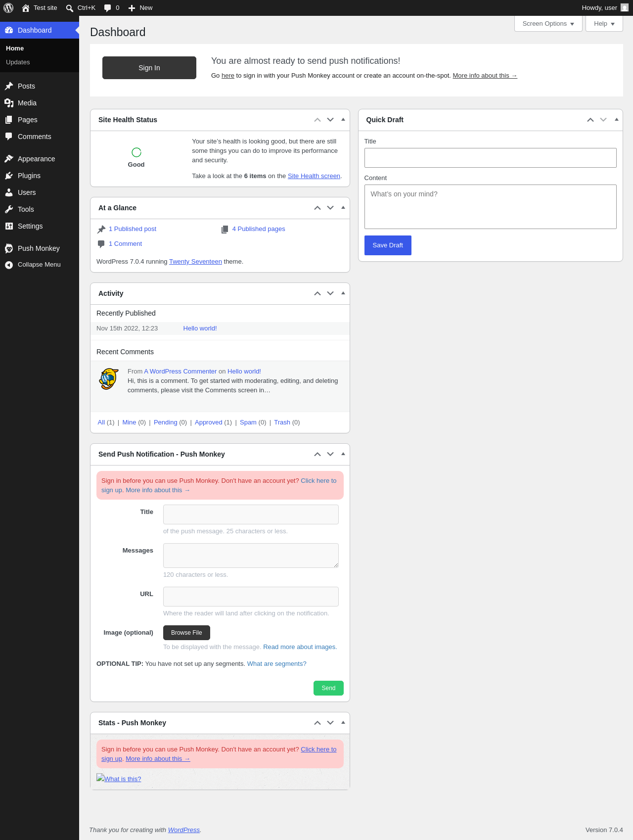Click the Media icon in sidebar

click(x=9, y=103)
